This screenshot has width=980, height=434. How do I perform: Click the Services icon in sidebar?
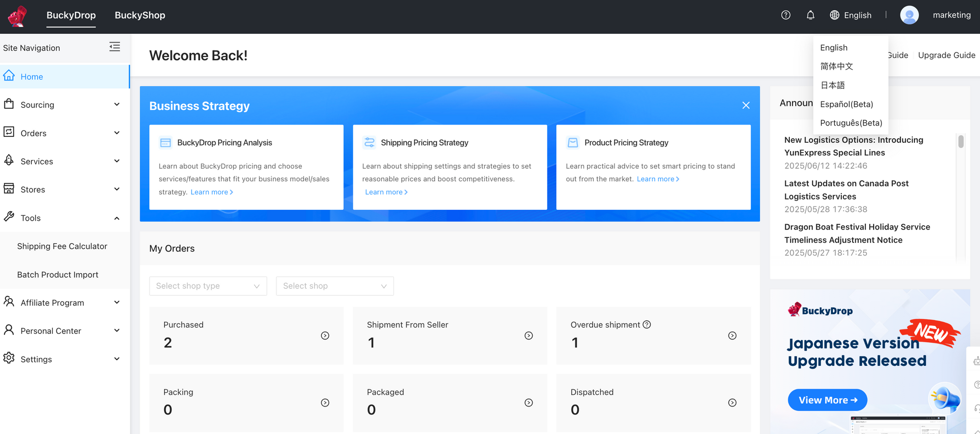(x=9, y=160)
